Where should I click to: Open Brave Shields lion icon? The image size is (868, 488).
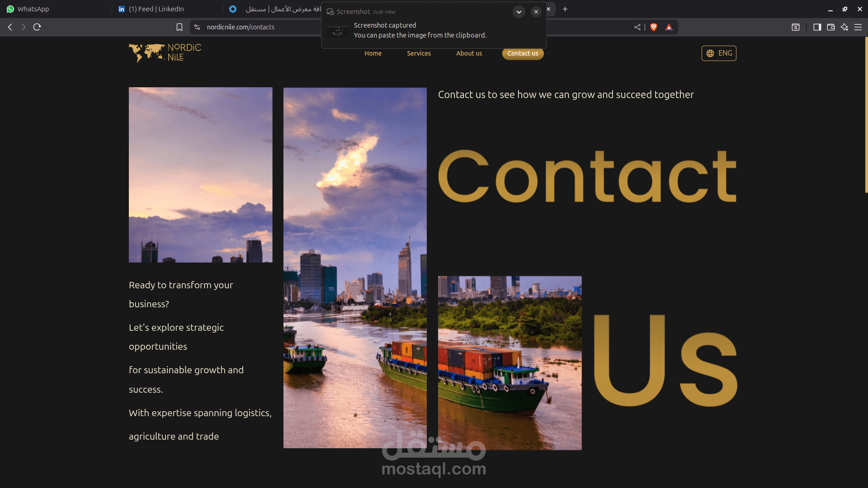654,27
